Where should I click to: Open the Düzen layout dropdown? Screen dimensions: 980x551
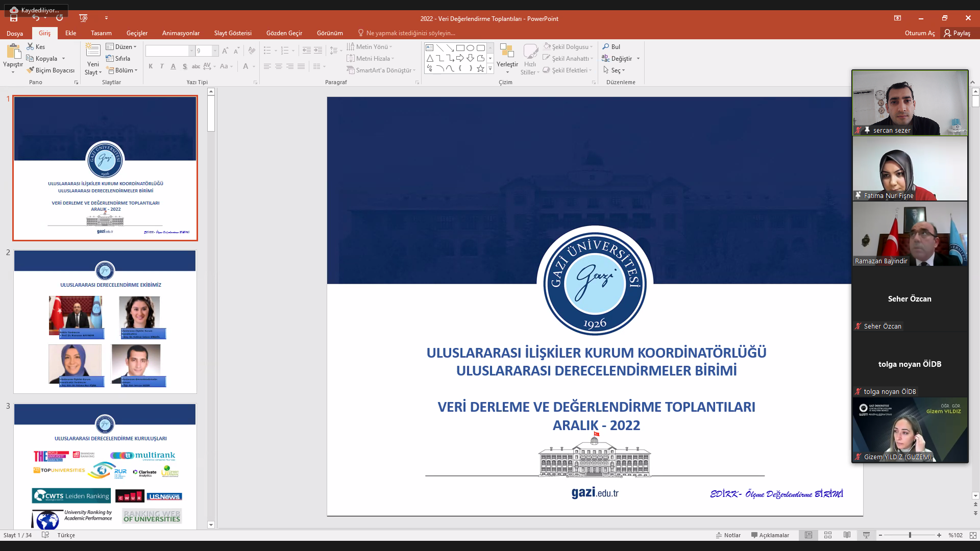121,46
